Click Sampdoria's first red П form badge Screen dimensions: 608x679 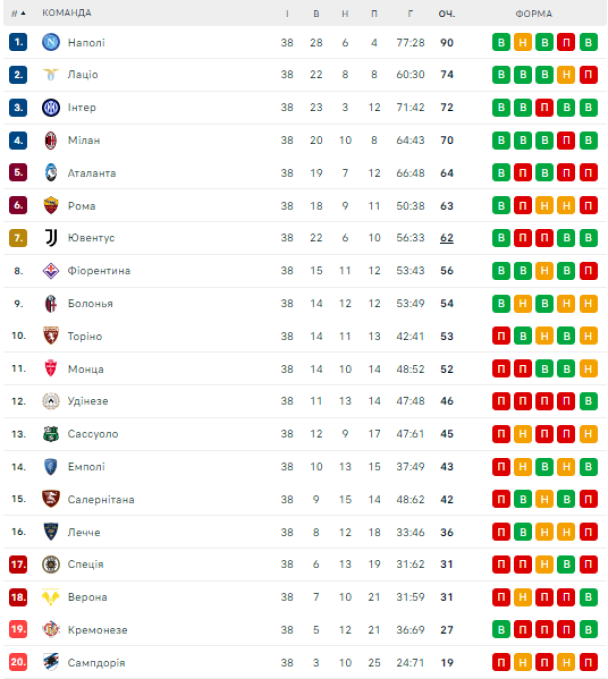pyautogui.click(x=500, y=662)
